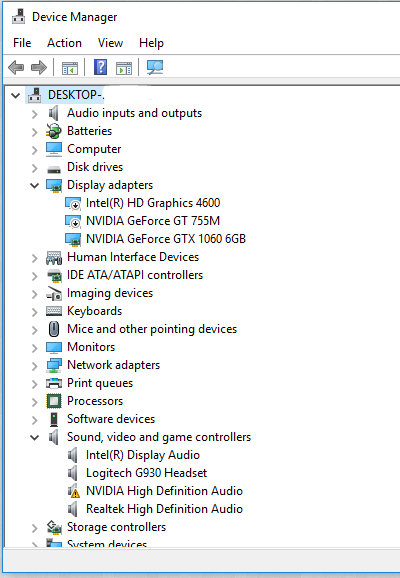Select the DESKTOP computer name node
The height and width of the screenshot is (578, 400).
tap(76, 95)
